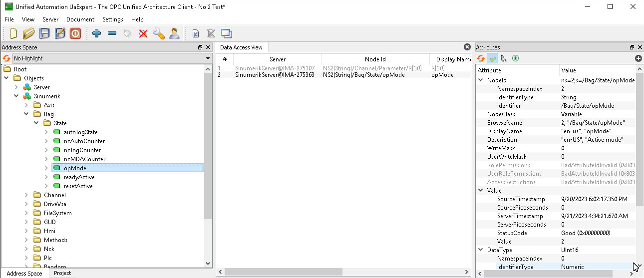Viewport: 644px width, 278px height.
Task: Expand the Channel folder
Action: (x=26, y=195)
